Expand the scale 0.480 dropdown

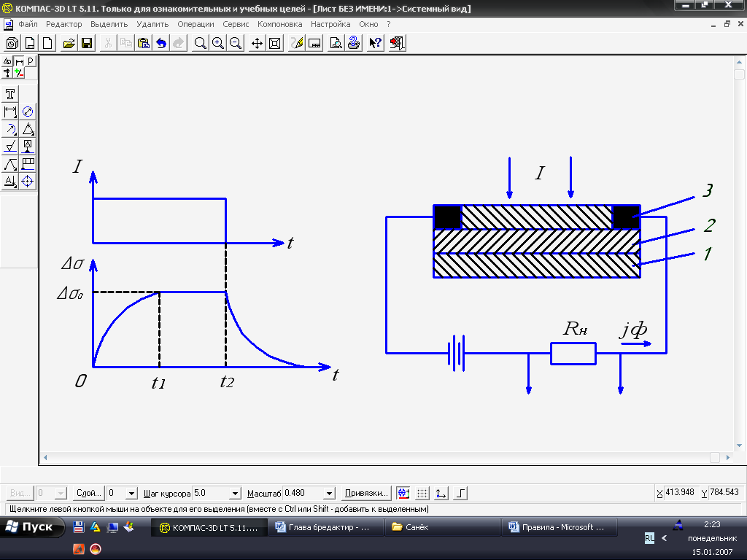(329, 494)
